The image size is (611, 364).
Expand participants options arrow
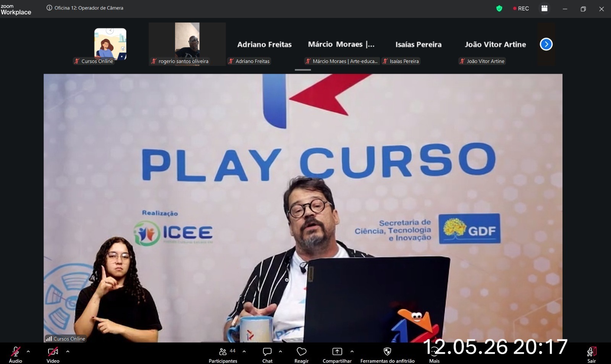coord(244,351)
